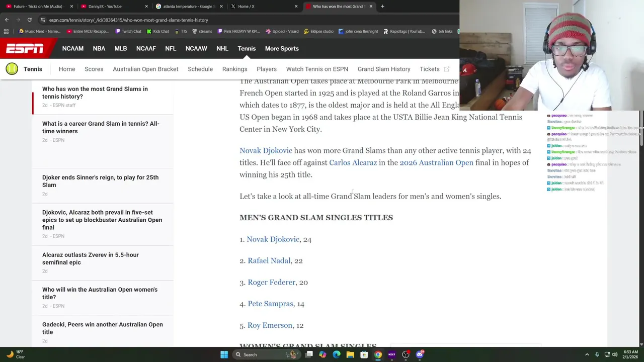
Task: Open the Rafael Nadal player link
Action: [x=269, y=260]
